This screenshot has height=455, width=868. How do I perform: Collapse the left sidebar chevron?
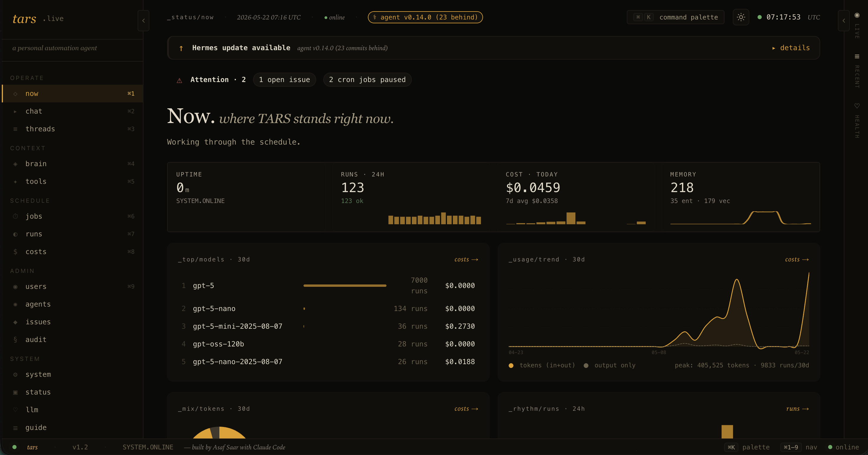pos(143,21)
